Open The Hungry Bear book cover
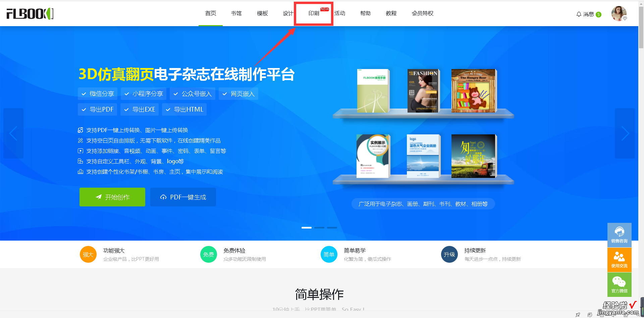644x318 pixels. [474, 91]
